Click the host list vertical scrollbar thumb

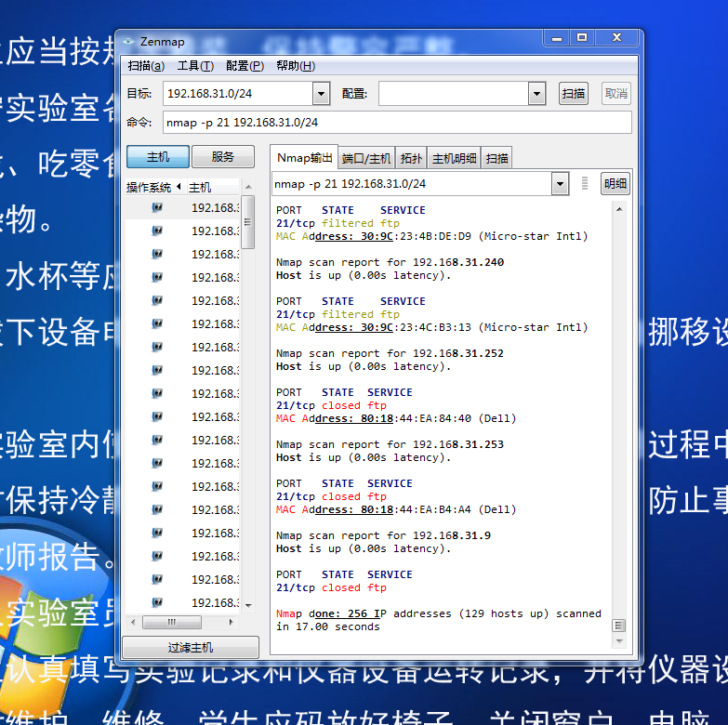248,222
